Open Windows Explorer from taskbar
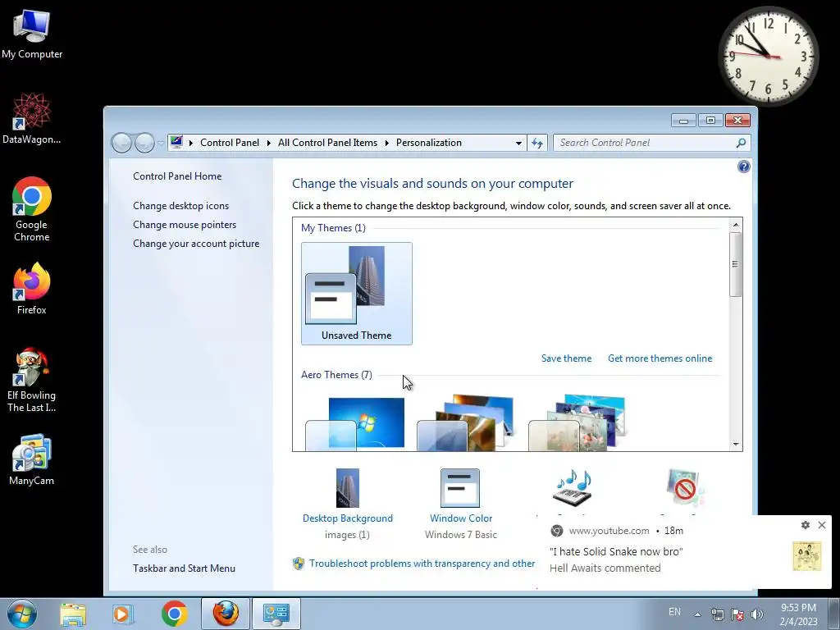Viewport: 840px width, 630px height. tap(73, 614)
